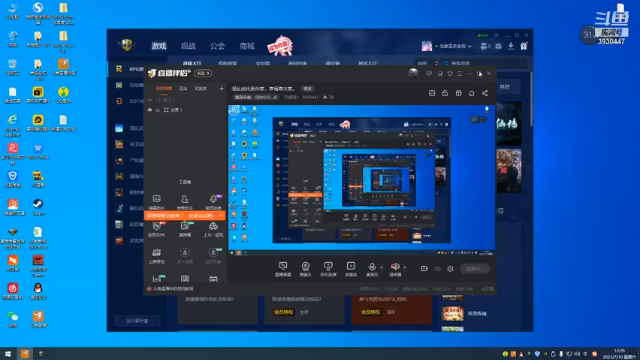Toggle the lock on 全屏 1 source

(x=158, y=110)
